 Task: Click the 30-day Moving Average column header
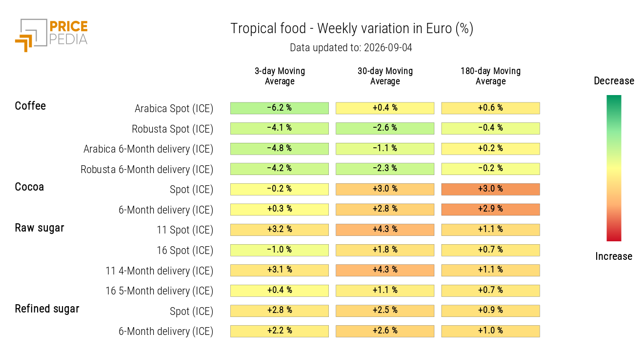(x=385, y=76)
